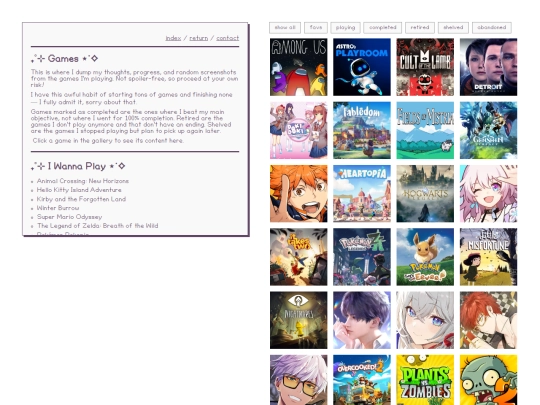The height and width of the screenshot is (405, 540).
Task: Click the Plants vs Zombies 2 zombie cover
Action: [x=488, y=380]
